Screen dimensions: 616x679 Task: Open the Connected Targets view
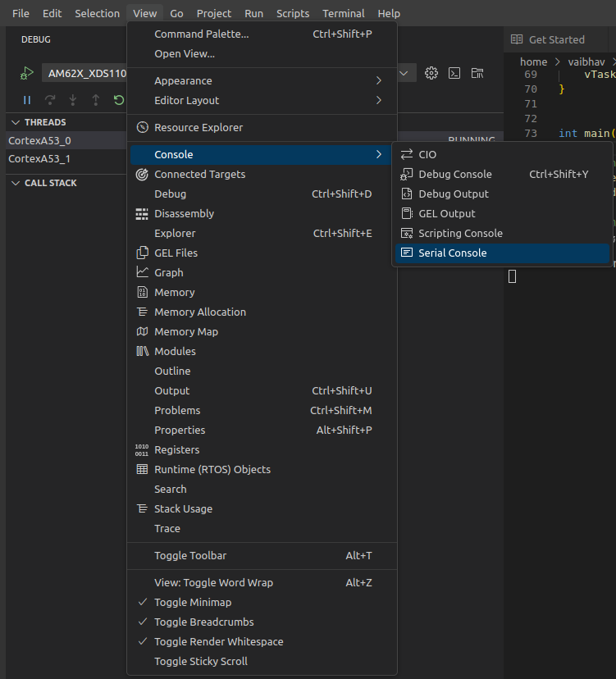click(199, 175)
